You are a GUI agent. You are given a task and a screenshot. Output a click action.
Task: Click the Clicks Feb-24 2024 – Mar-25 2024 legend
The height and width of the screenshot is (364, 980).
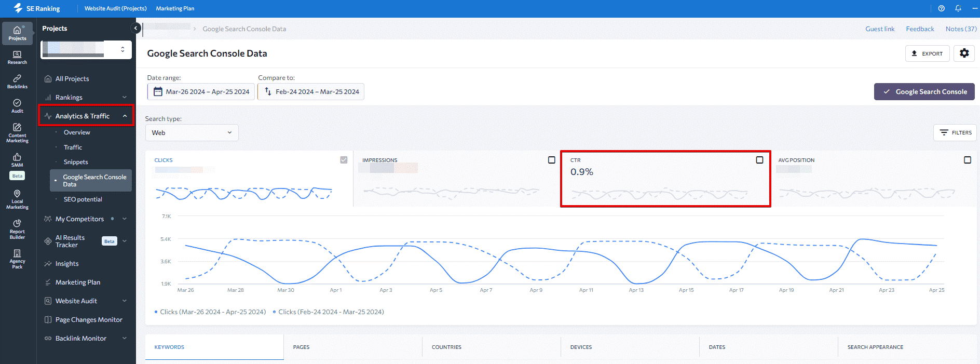click(x=329, y=312)
